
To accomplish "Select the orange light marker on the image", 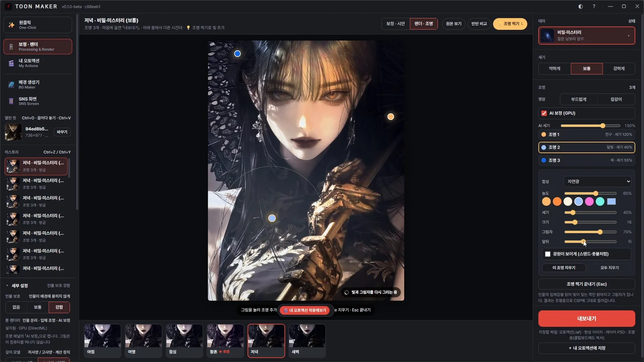I will point(390,117).
